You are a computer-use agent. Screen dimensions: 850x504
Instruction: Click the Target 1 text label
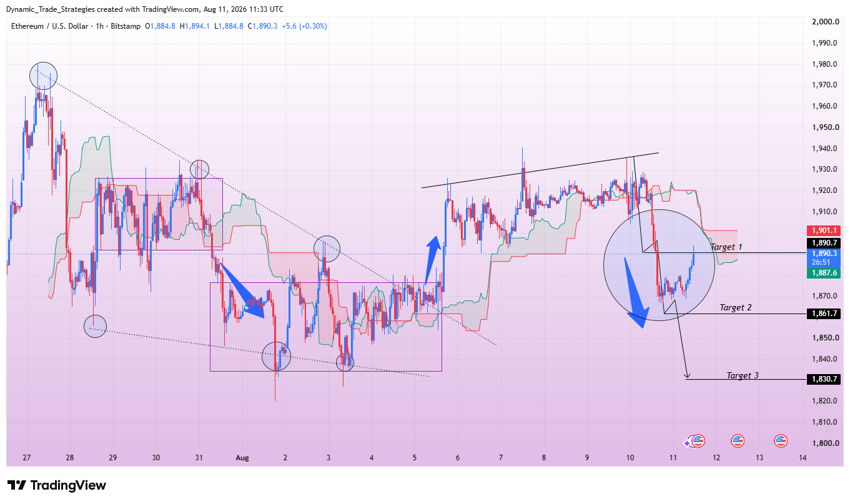coord(726,247)
